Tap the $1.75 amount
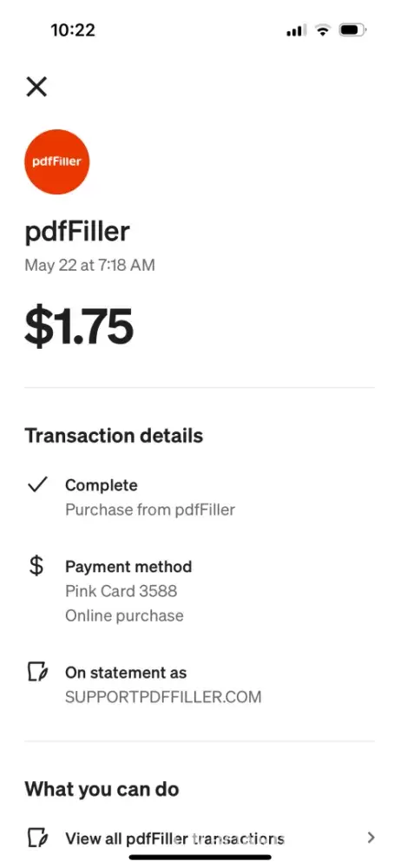 tap(79, 326)
